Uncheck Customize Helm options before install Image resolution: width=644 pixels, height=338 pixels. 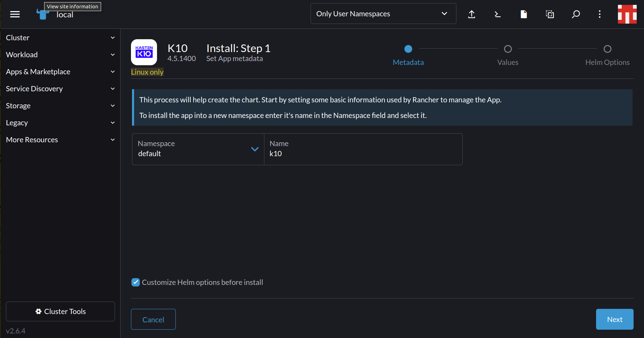(x=136, y=282)
